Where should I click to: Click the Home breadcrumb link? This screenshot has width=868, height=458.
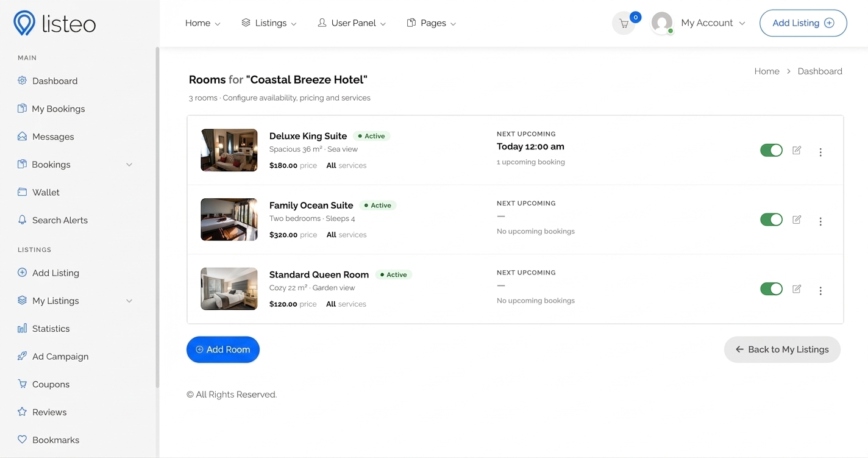coord(767,71)
